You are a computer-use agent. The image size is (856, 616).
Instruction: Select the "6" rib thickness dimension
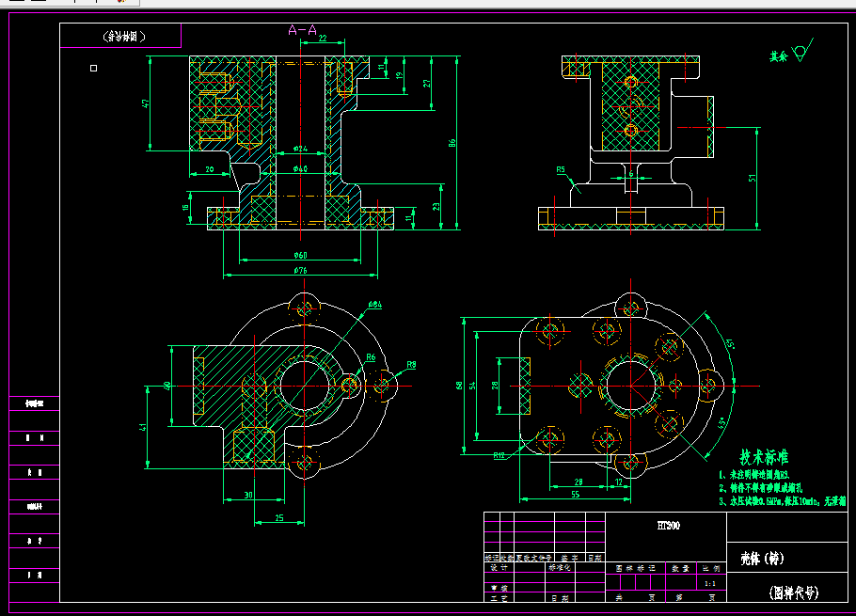[x=631, y=173]
